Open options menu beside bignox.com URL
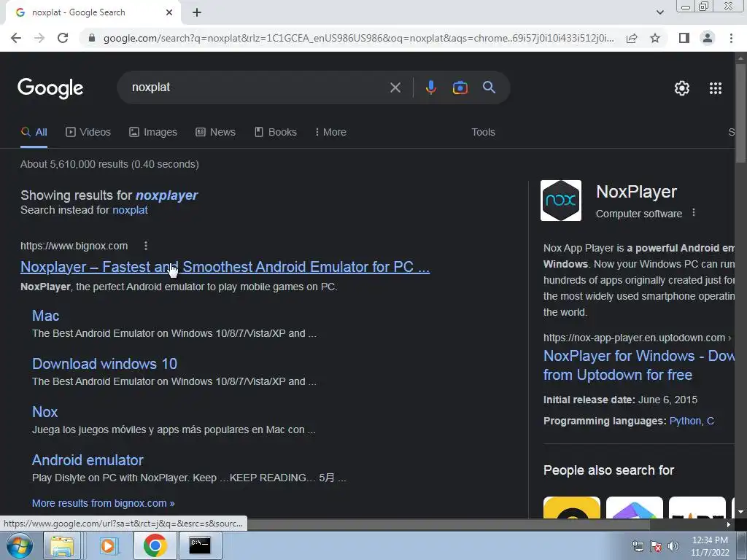This screenshot has width=747, height=560. coord(146,246)
